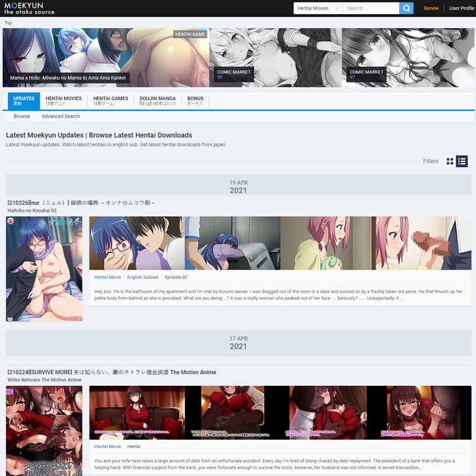Open the Filters option
The image size is (476, 476).
pos(431,161)
